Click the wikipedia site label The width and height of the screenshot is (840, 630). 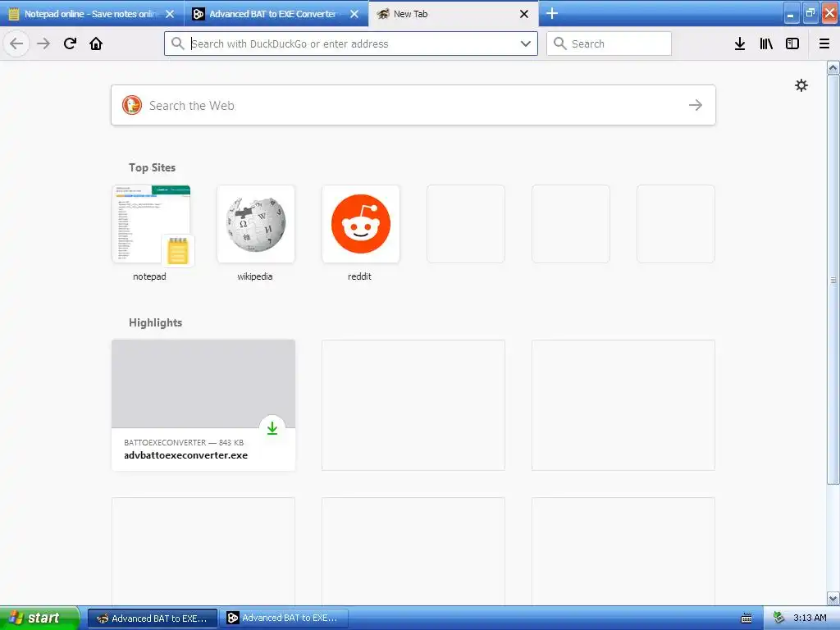click(255, 276)
